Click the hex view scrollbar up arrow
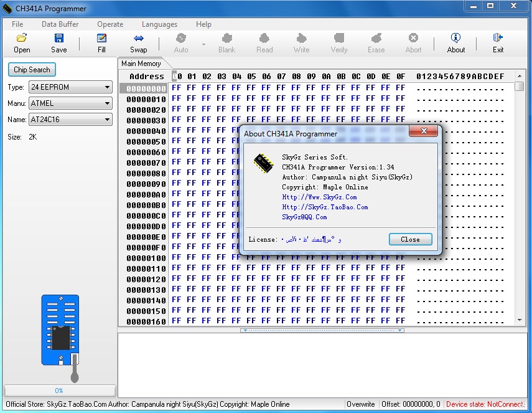532x413 pixels. point(520,75)
